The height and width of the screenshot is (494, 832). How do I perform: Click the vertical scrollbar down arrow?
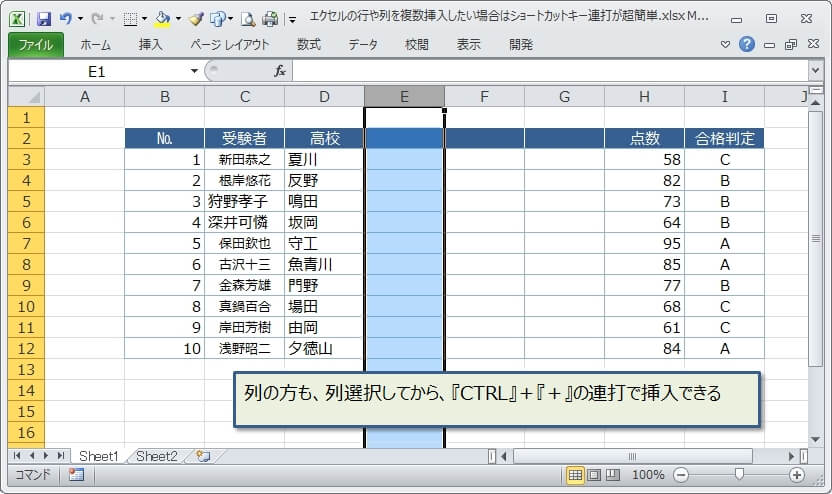[816, 439]
